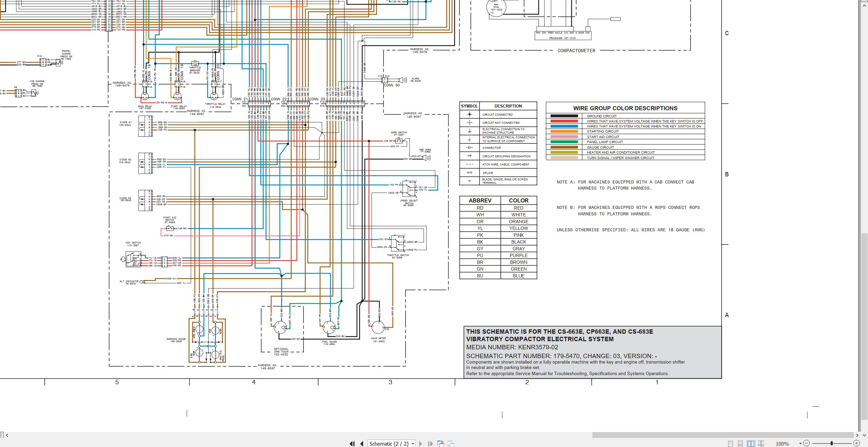Click the horizontal scrollbar thumb
Viewport: 868px width, 447px height.
coord(723,435)
